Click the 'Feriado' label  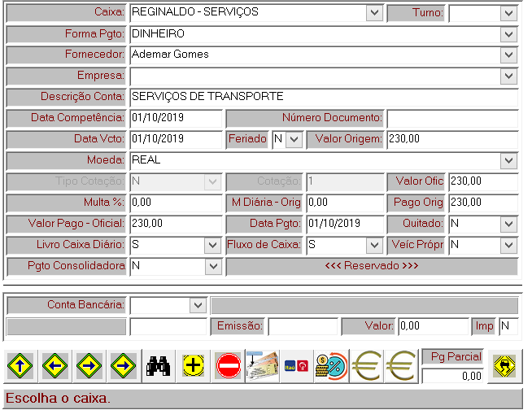pyautogui.click(x=247, y=139)
